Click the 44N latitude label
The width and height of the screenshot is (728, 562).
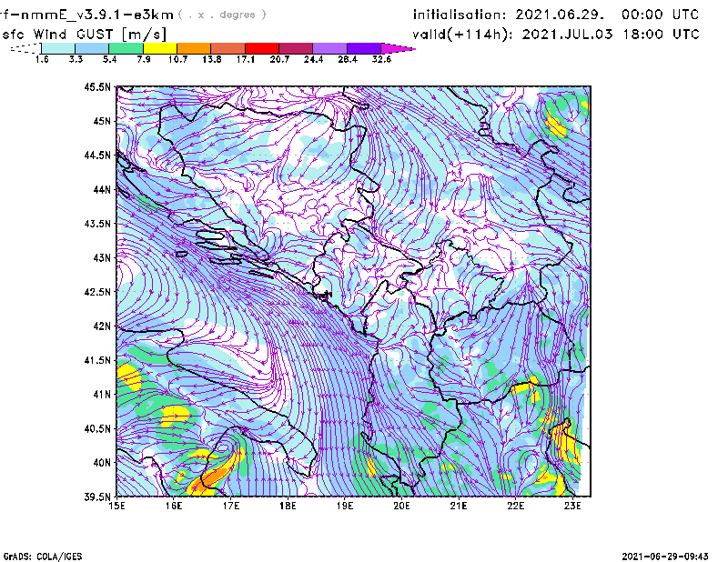point(102,189)
